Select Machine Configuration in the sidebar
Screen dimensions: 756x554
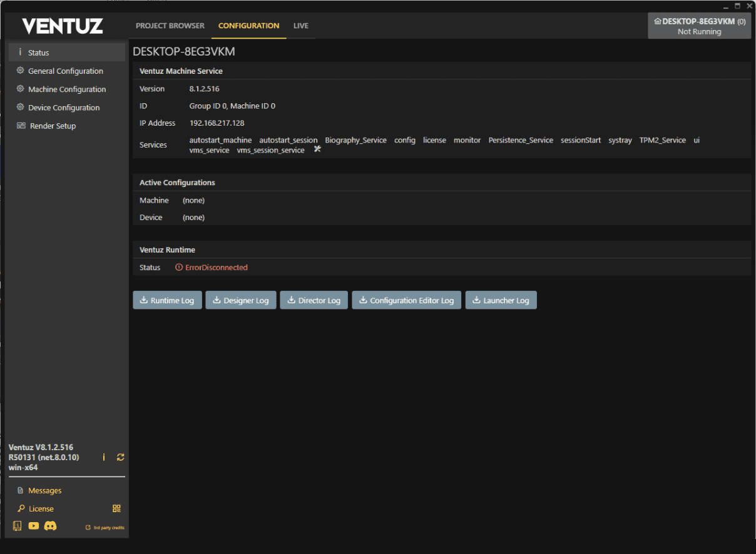coord(67,89)
